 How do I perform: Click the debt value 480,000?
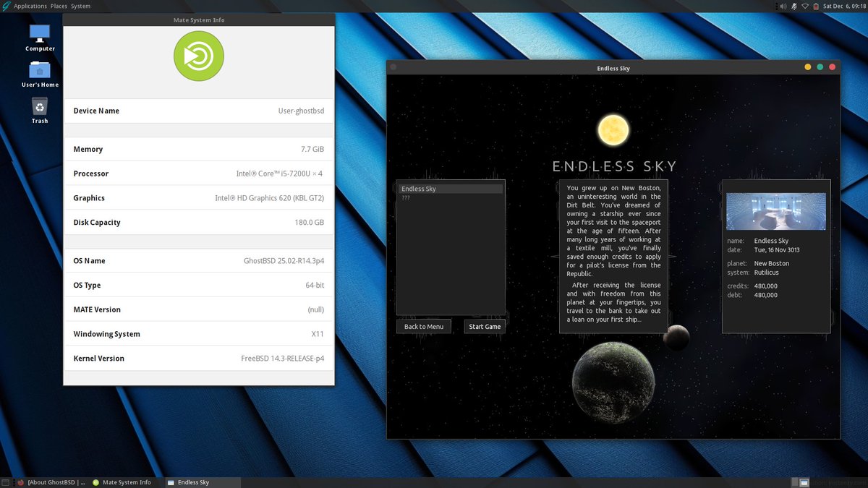pyautogui.click(x=766, y=294)
